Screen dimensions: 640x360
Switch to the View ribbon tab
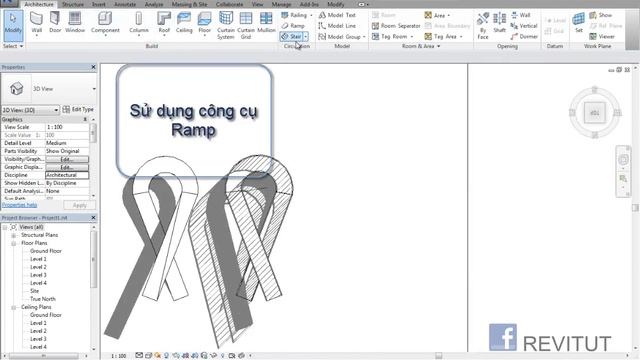pyautogui.click(x=257, y=4)
